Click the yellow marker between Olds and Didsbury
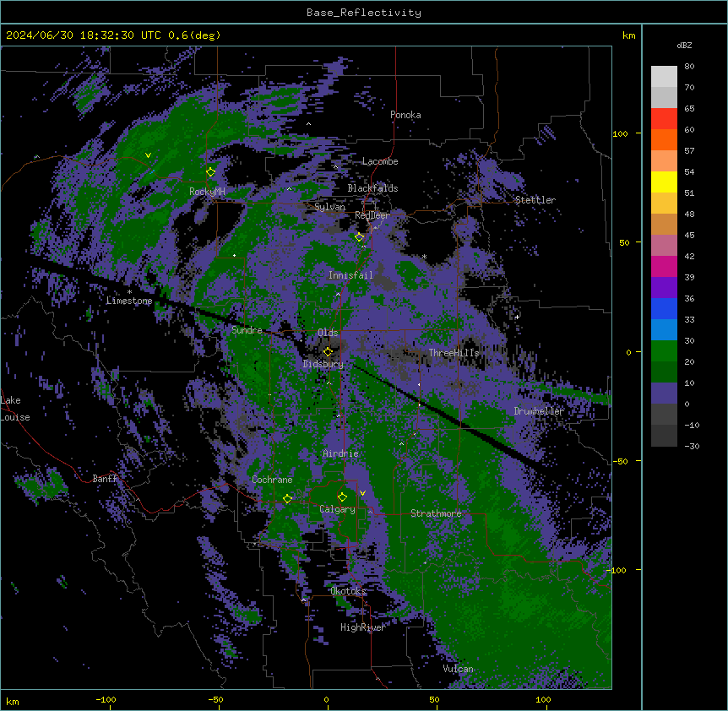728x711 pixels. coord(329,352)
